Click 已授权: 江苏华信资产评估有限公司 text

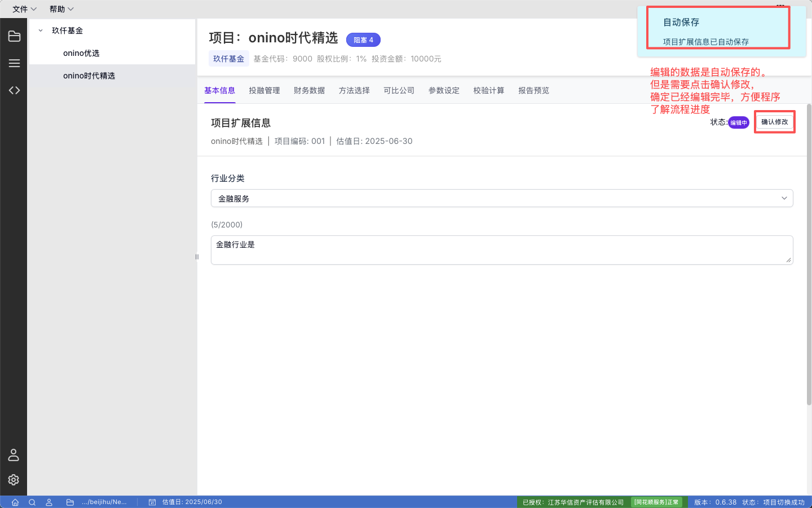coord(573,502)
